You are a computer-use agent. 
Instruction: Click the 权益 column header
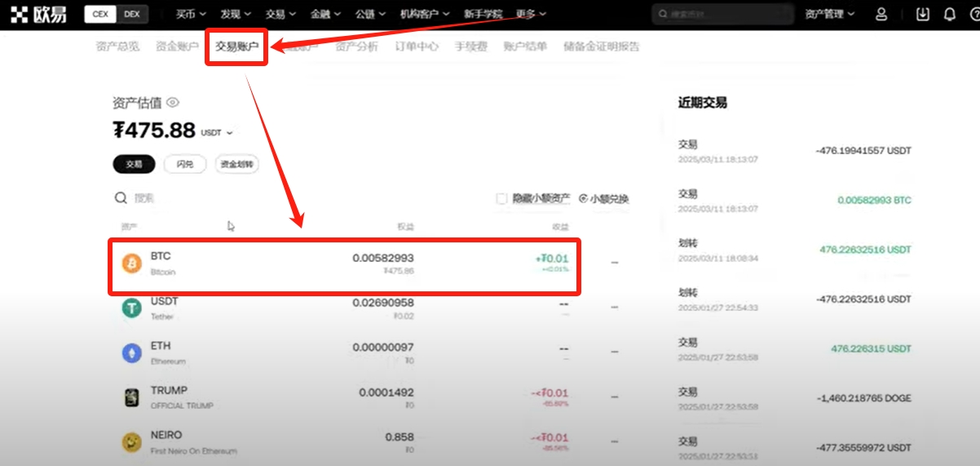(x=405, y=227)
